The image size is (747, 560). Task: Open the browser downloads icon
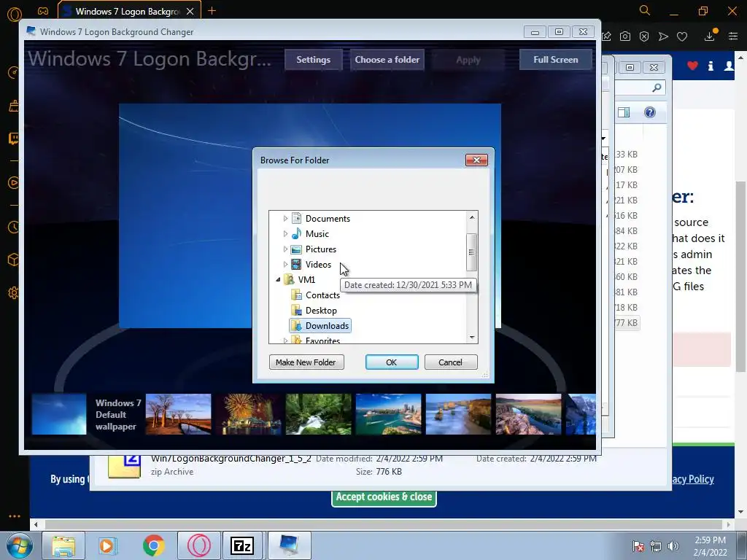710,36
